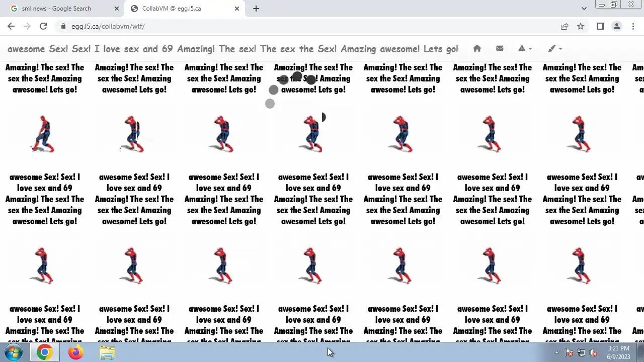
Task: Open Chrome three-dot menu
Action: (x=633, y=26)
